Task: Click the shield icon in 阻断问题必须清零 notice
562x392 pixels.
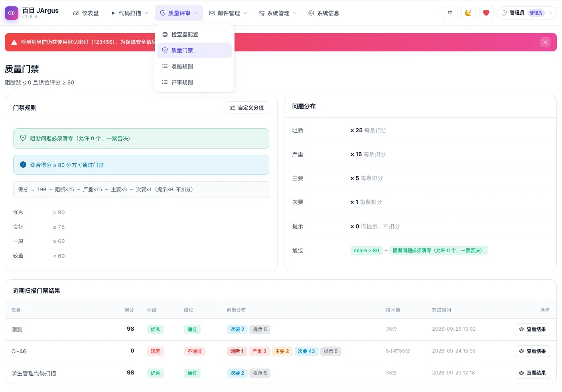Action: 23,138
